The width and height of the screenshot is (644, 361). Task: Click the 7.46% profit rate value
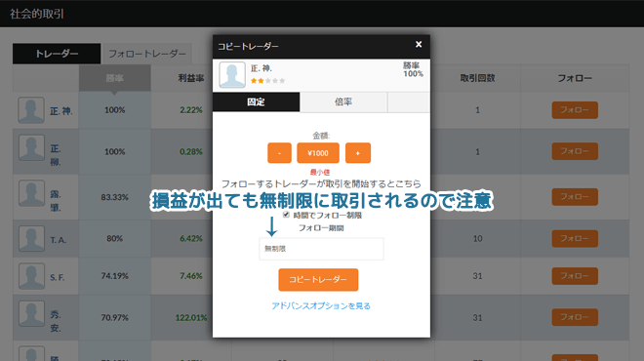(x=191, y=276)
